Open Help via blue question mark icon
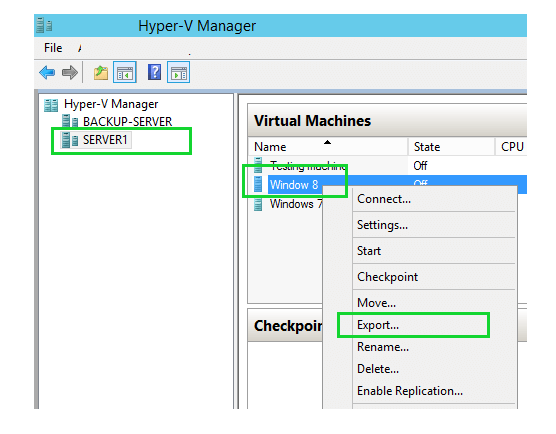Viewport: 556px width, 434px height. [x=154, y=72]
